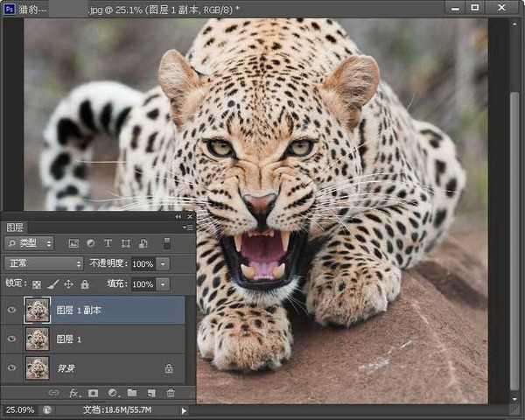Image resolution: width=525 pixels, height=420 pixels.
Task: Click the add layer mask icon
Action: tap(94, 393)
